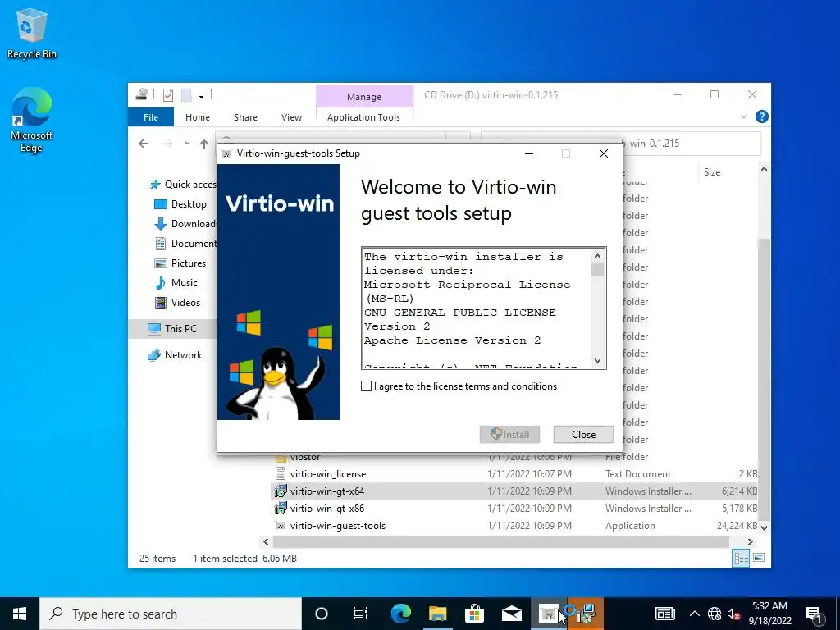This screenshot has width=840, height=630.
Task: Open Microsoft Store taskbar icon
Action: coord(475,614)
